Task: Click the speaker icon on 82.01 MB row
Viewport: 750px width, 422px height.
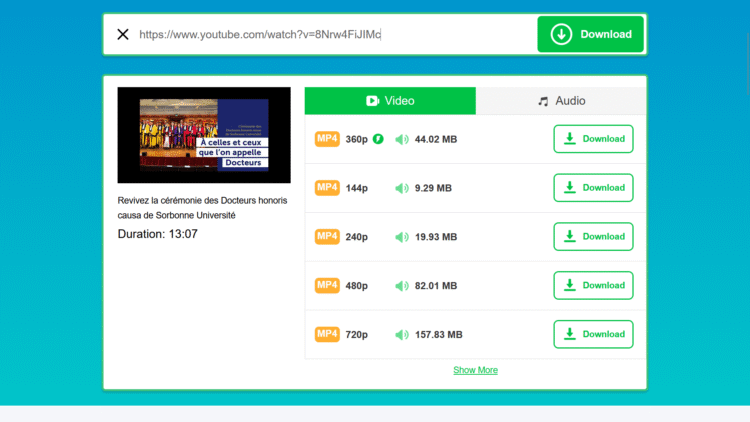Action: (402, 286)
